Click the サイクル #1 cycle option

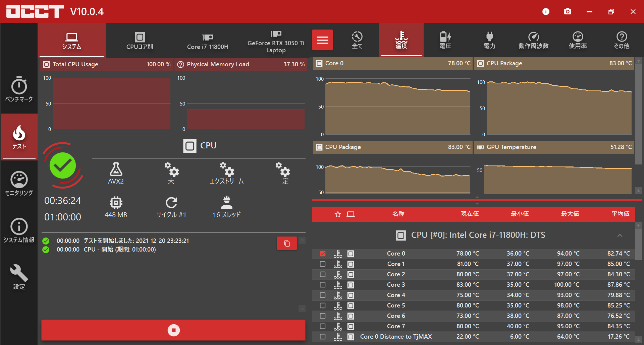click(171, 207)
